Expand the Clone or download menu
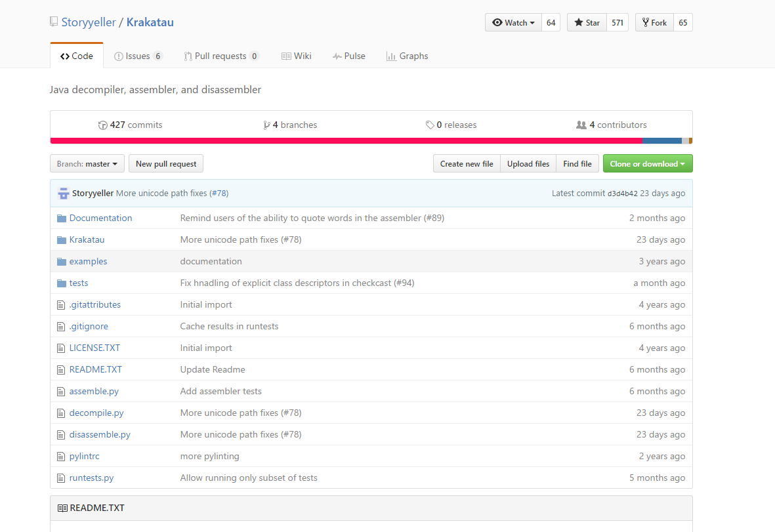The width and height of the screenshot is (775, 532). [648, 163]
